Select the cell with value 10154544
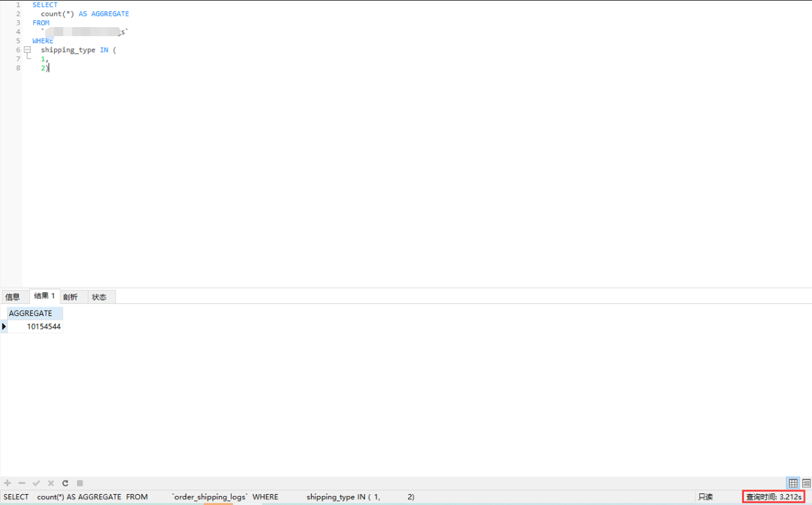Image resolution: width=812 pixels, height=505 pixels. [35, 327]
